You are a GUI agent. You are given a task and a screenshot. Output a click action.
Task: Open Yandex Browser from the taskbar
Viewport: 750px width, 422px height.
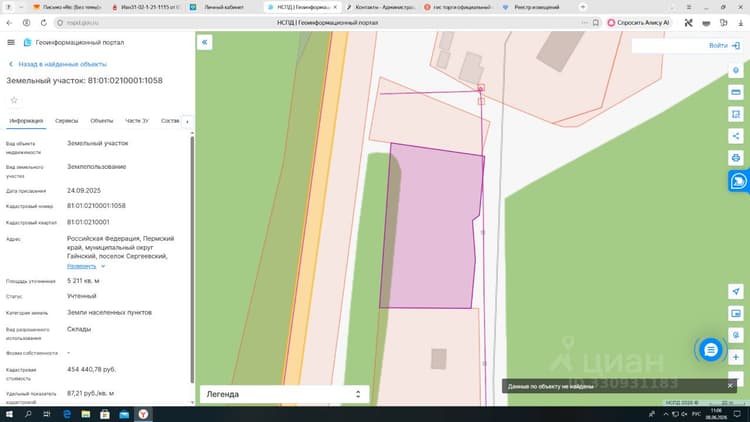click(x=143, y=414)
